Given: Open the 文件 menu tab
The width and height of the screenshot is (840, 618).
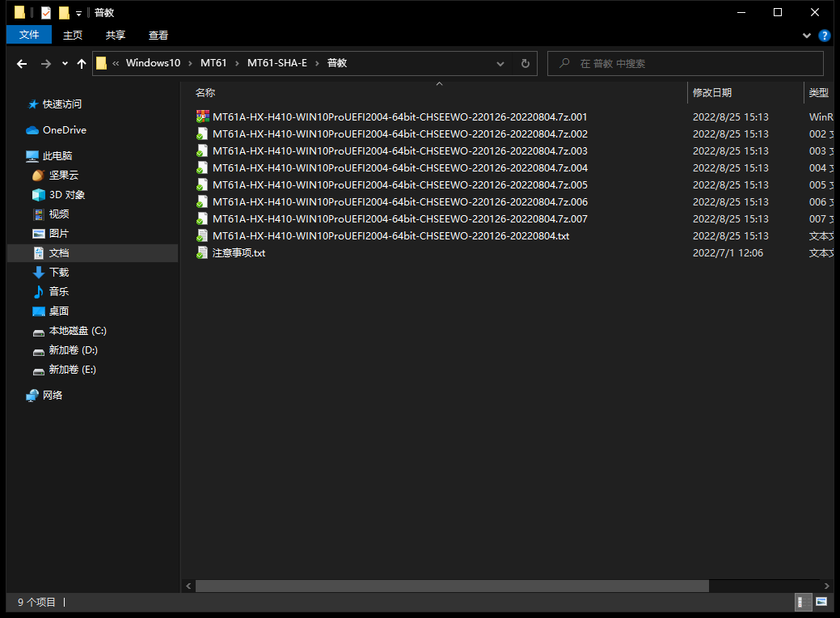Looking at the screenshot, I should pos(29,35).
